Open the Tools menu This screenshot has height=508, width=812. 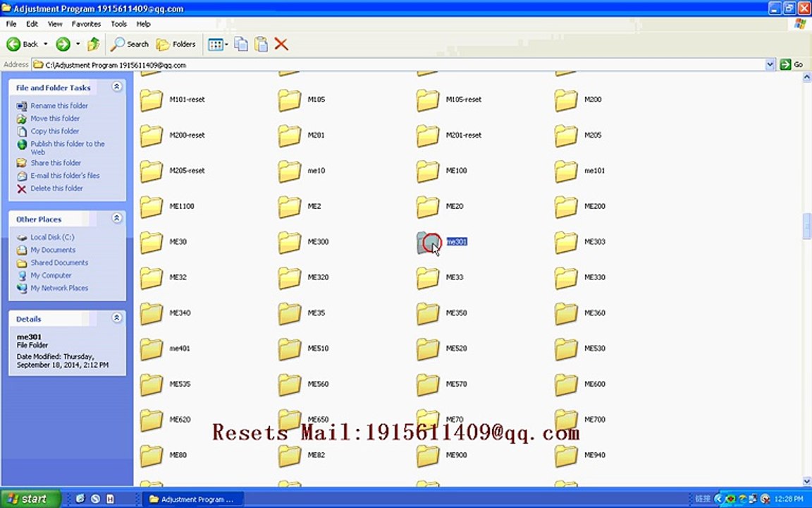[x=118, y=24]
